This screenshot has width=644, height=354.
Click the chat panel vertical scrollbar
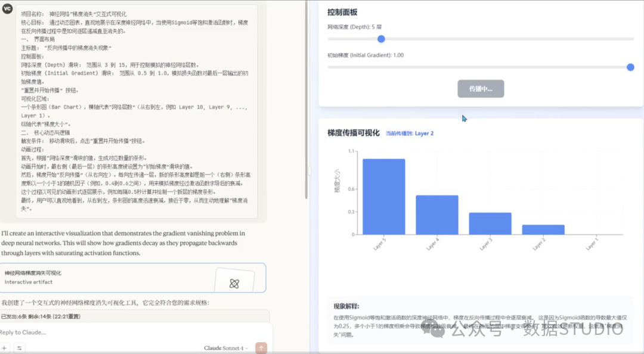point(306,100)
